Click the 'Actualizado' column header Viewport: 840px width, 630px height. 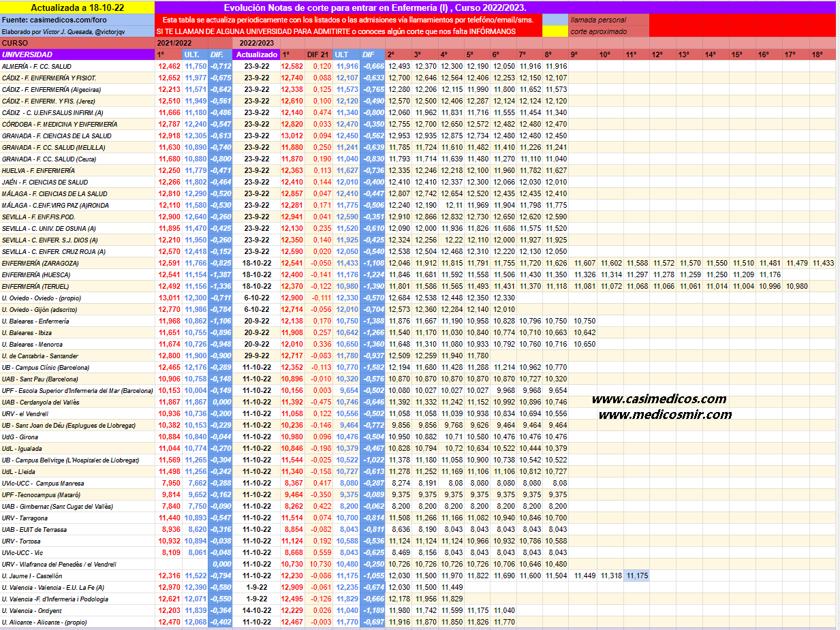[x=257, y=54]
